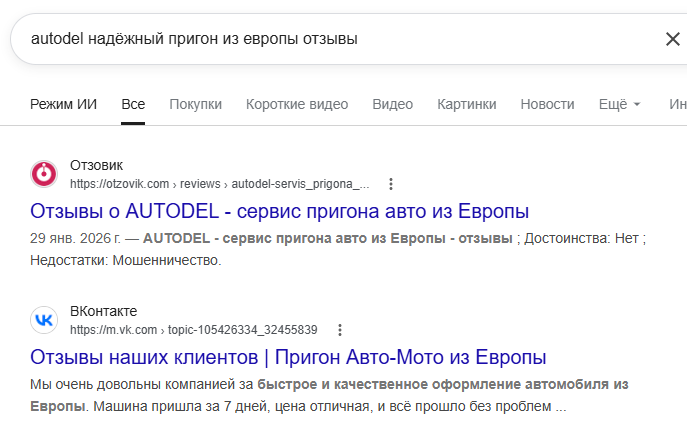The height and width of the screenshot is (437, 687).
Task: Click the ВКонтакте site name text
Action: 103,312
